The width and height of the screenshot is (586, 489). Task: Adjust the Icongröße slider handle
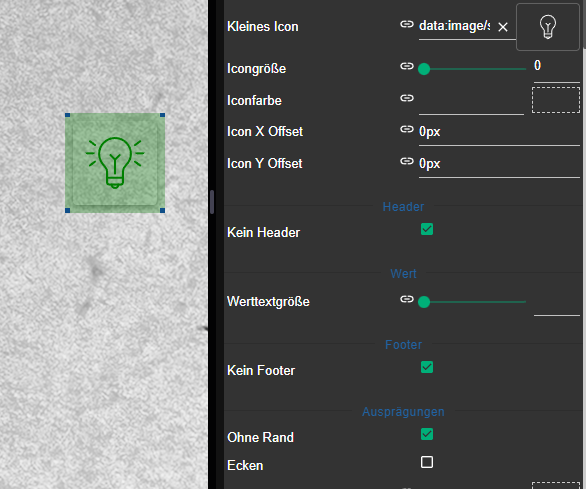click(x=424, y=69)
